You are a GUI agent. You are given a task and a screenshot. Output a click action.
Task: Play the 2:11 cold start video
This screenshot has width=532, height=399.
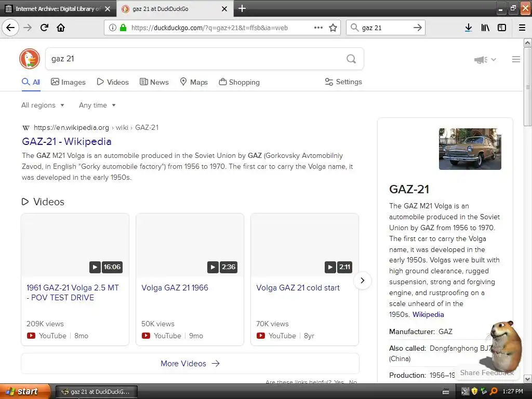304,245
